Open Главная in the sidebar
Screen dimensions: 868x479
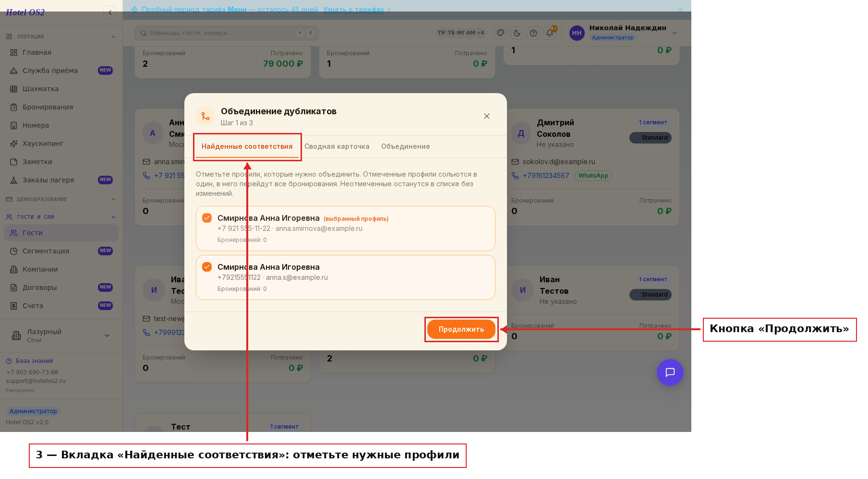click(61, 52)
